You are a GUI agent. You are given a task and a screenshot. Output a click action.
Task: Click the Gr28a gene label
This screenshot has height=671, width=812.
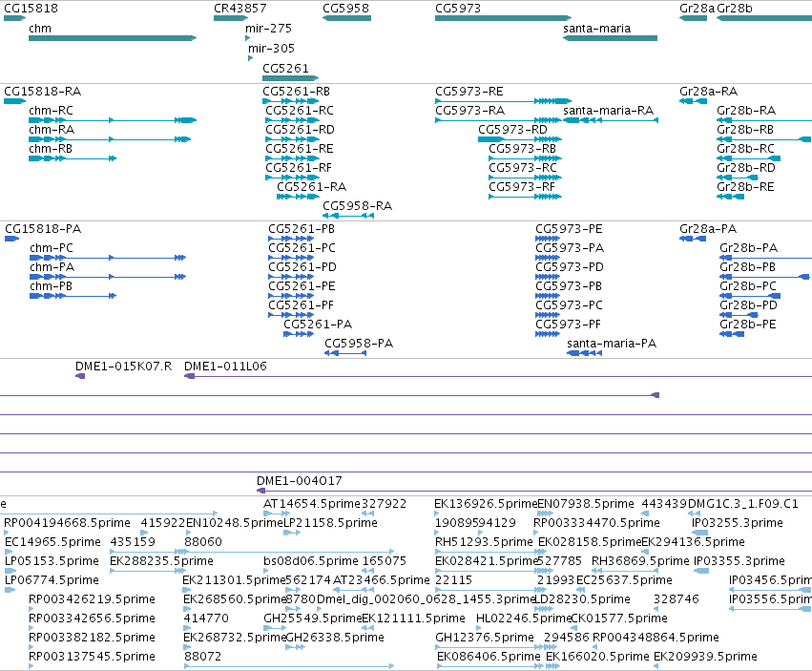point(697,9)
